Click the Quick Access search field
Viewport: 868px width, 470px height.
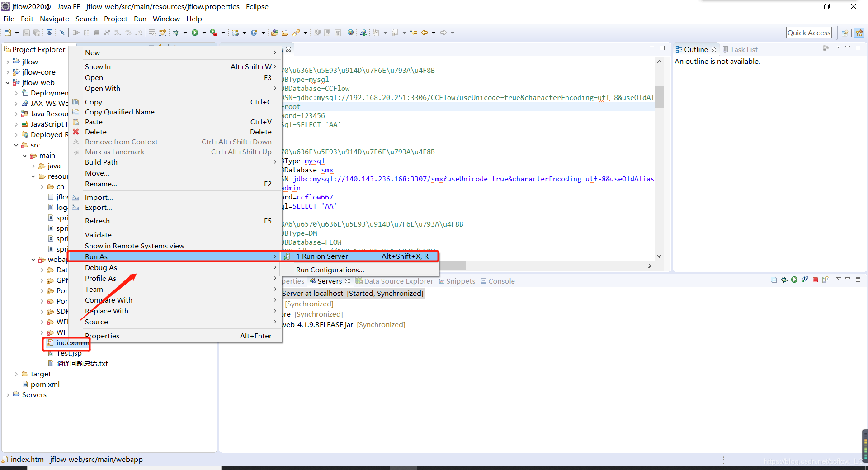pyautogui.click(x=809, y=33)
